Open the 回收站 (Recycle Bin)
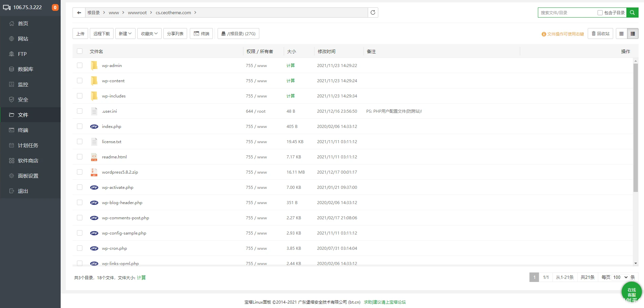644x308 pixels. tap(600, 34)
